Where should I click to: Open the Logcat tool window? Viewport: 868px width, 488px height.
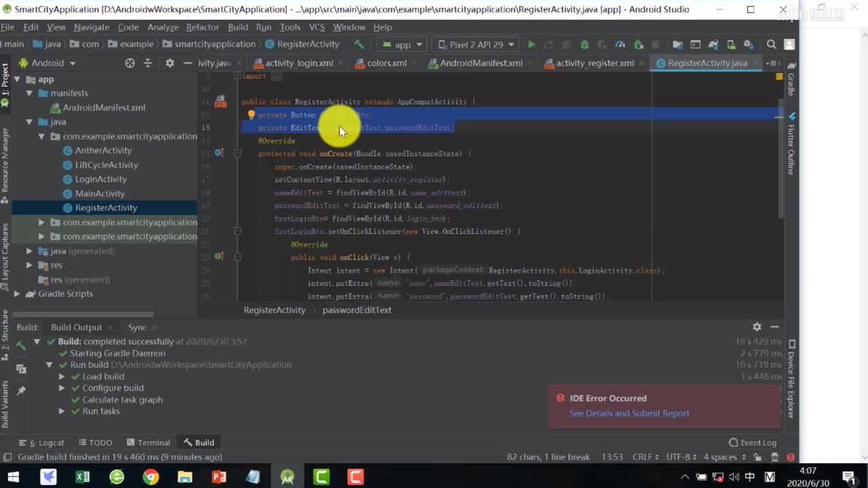pyautogui.click(x=41, y=443)
